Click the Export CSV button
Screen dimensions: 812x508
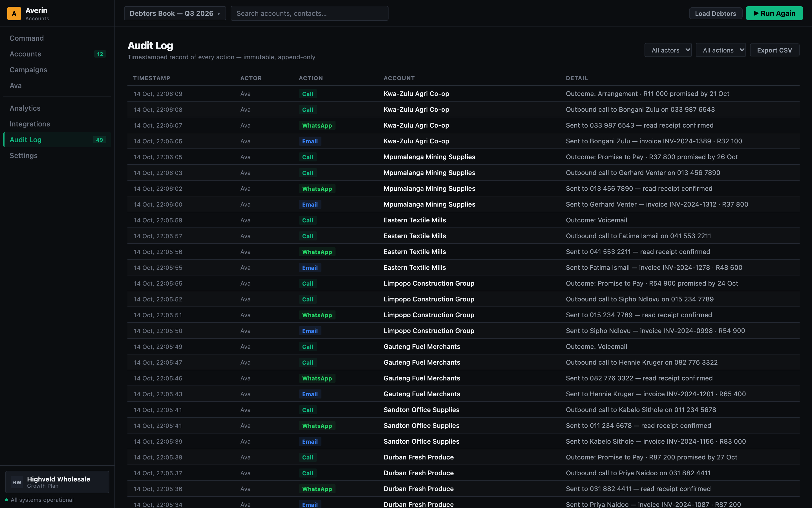(x=775, y=50)
